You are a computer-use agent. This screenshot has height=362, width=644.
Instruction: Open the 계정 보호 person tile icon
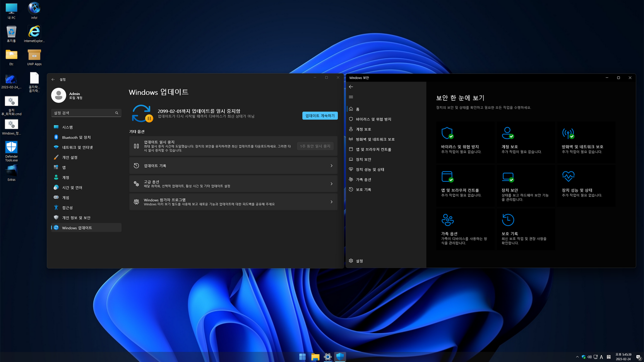pos(508,133)
